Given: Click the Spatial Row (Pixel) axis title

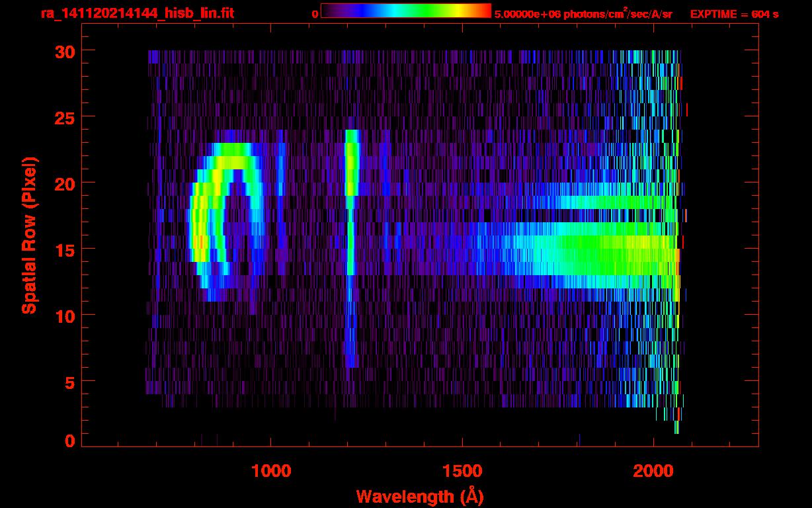Looking at the screenshot, I should [x=30, y=235].
